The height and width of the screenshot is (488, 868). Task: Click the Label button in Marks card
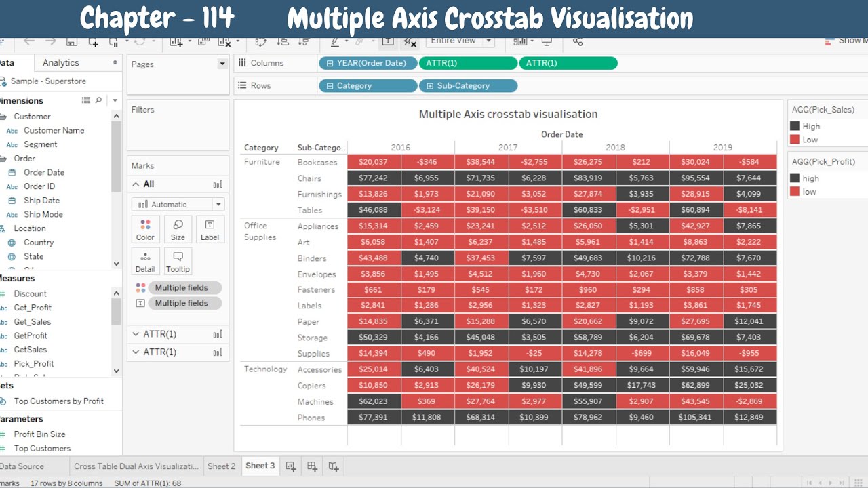(x=210, y=228)
